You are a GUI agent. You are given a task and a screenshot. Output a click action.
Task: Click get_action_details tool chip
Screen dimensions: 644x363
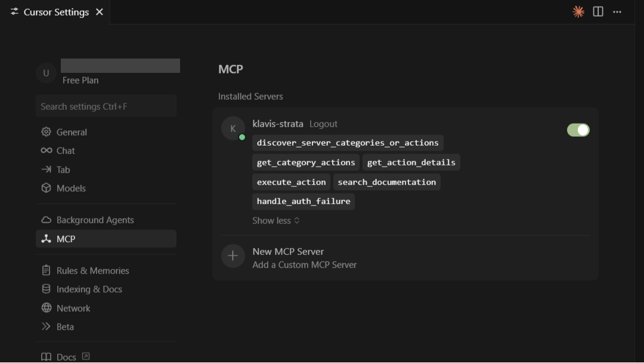411,162
